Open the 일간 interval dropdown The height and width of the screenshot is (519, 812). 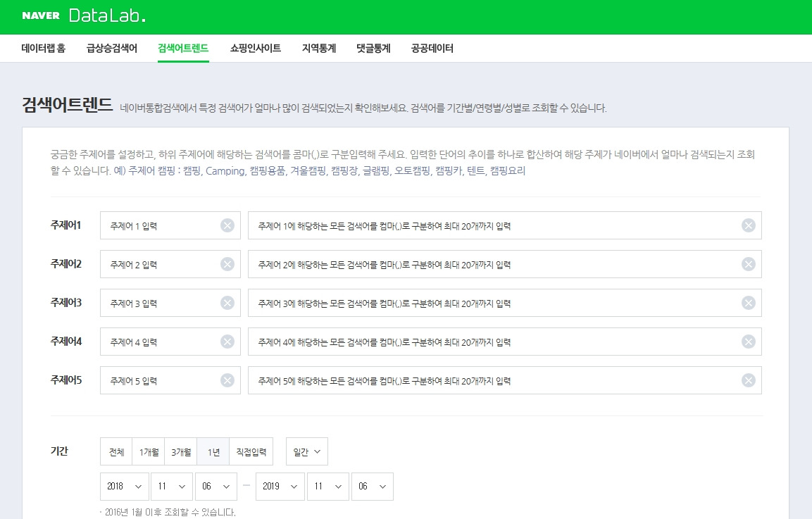click(x=306, y=451)
